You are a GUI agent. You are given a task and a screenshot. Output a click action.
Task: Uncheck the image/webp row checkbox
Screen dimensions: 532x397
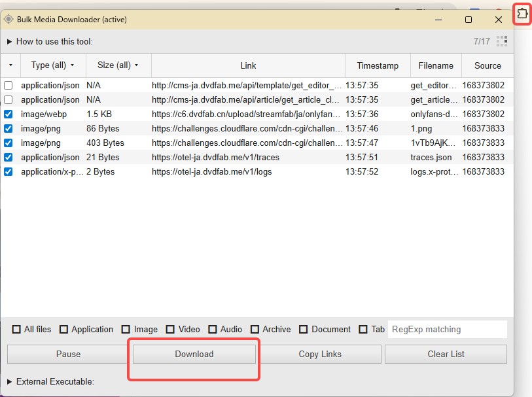tap(9, 114)
